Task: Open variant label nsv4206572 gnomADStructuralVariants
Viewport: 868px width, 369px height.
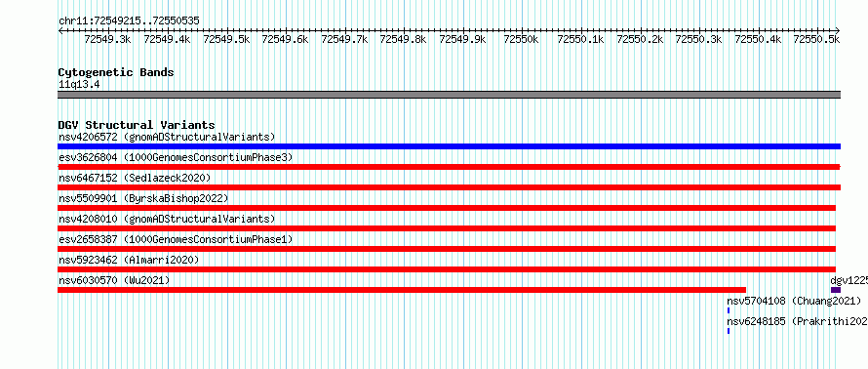Action: pyautogui.click(x=167, y=137)
